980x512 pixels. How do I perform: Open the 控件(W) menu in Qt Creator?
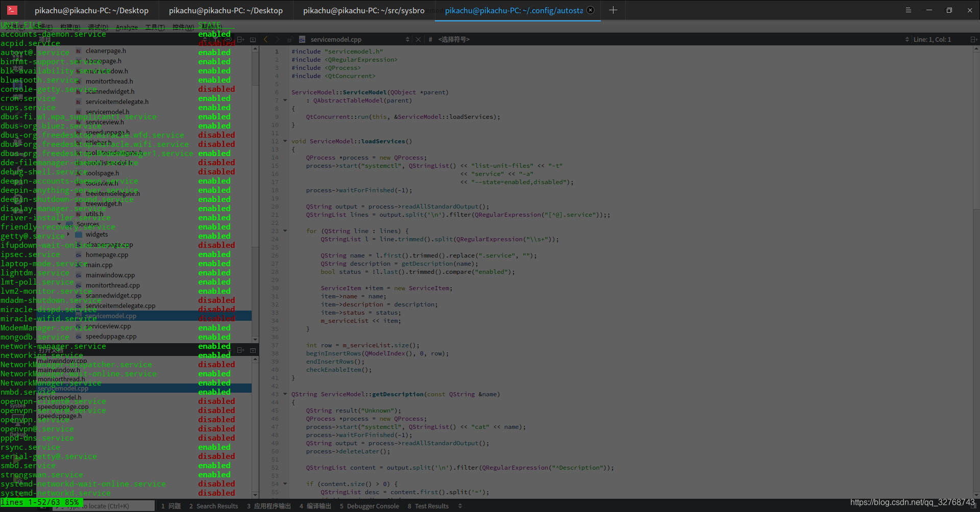click(183, 27)
